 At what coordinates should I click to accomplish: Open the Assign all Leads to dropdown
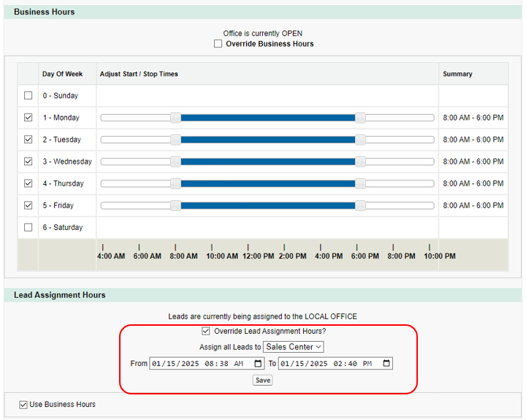pyautogui.click(x=294, y=347)
